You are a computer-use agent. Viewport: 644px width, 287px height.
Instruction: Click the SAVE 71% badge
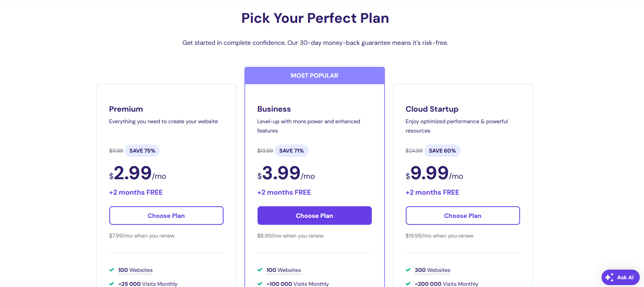(x=291, y=151)
